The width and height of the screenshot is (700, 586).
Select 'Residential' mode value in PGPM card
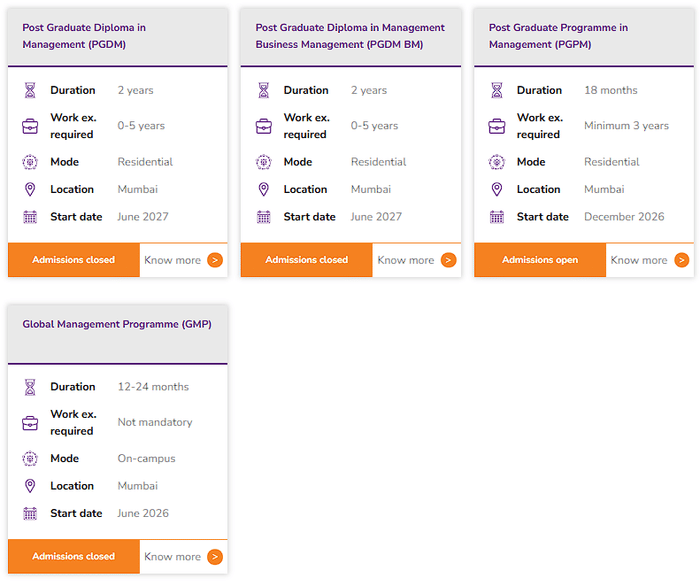(612, 162)
